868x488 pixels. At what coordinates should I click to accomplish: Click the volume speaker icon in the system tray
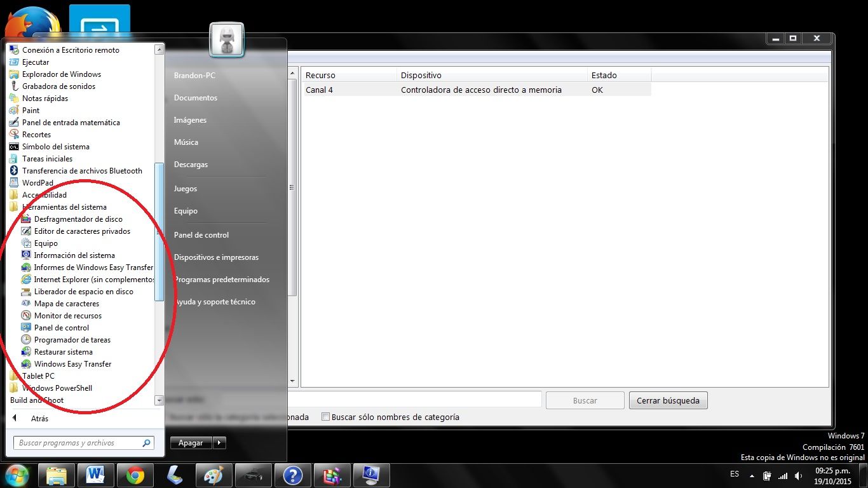point(797,475)
